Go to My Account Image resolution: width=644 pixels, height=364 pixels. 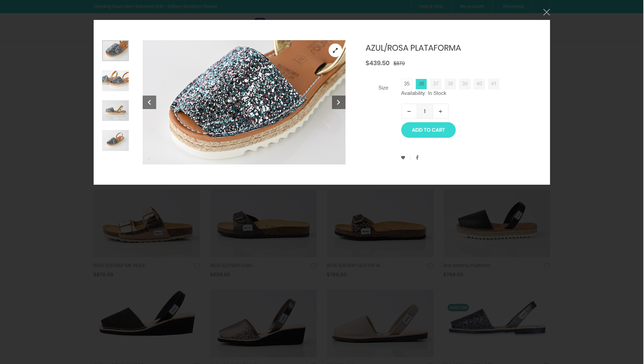click(472, 6)
